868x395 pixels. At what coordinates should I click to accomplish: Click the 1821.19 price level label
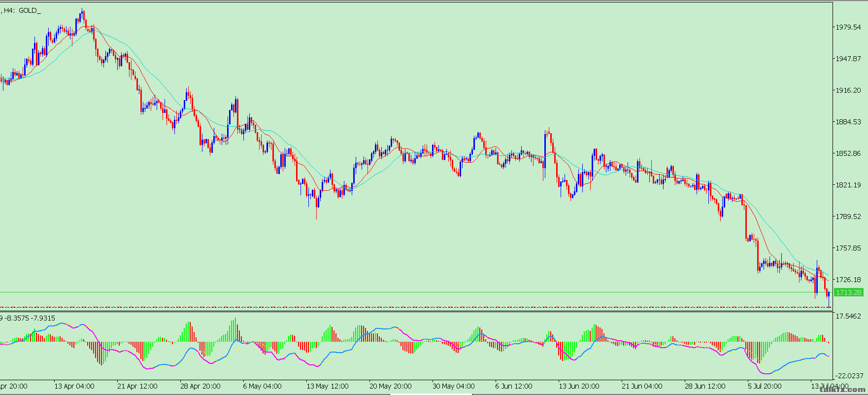(849, 185)
